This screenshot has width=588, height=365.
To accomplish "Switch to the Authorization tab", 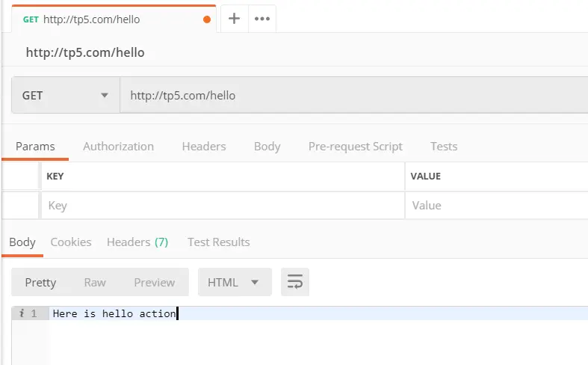I will coord(118,146).
